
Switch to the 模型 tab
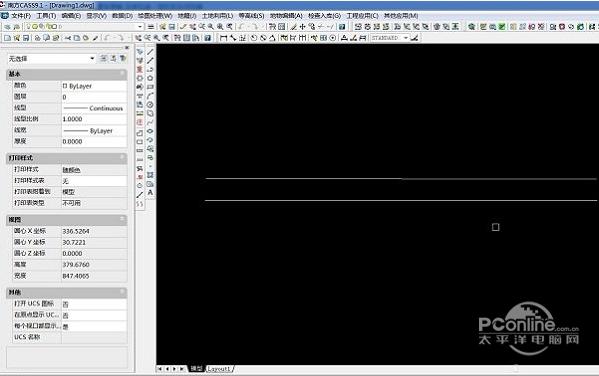tap(197, 368)
